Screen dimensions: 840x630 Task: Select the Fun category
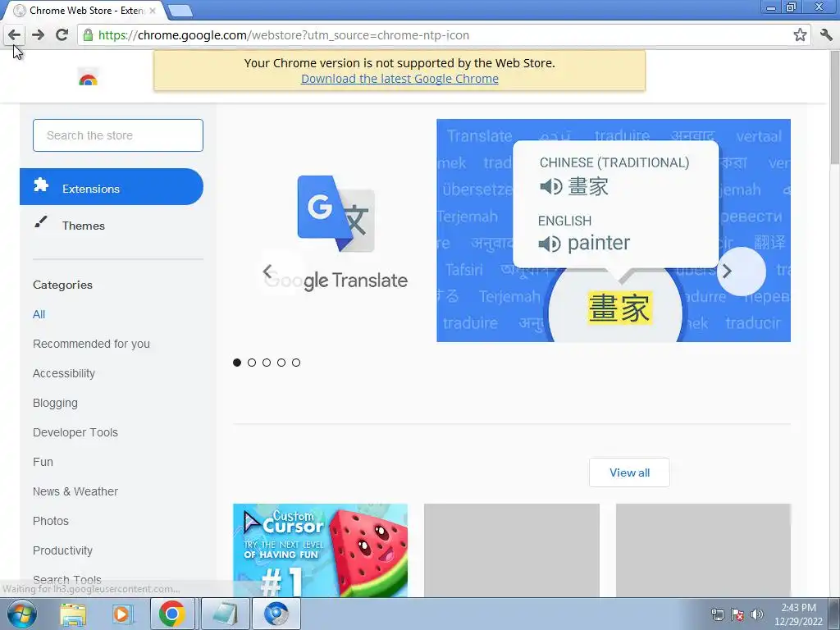point(43,462)
